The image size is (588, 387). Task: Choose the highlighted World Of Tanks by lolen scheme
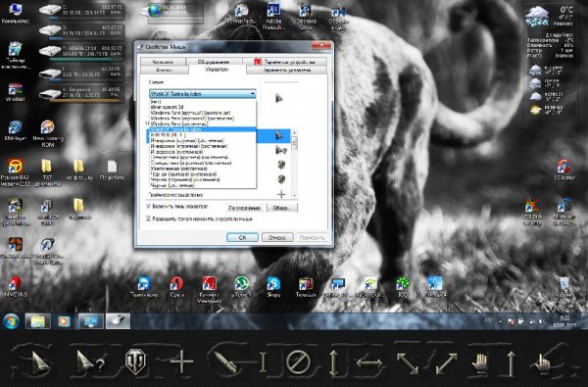click(x=203, y=129)
